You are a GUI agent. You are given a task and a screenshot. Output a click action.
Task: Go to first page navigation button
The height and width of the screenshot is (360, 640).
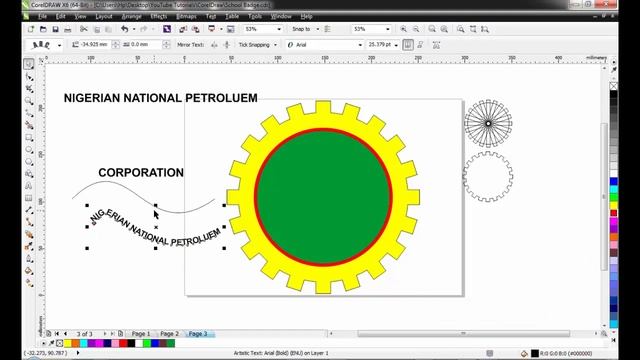[x=57, y=333]
